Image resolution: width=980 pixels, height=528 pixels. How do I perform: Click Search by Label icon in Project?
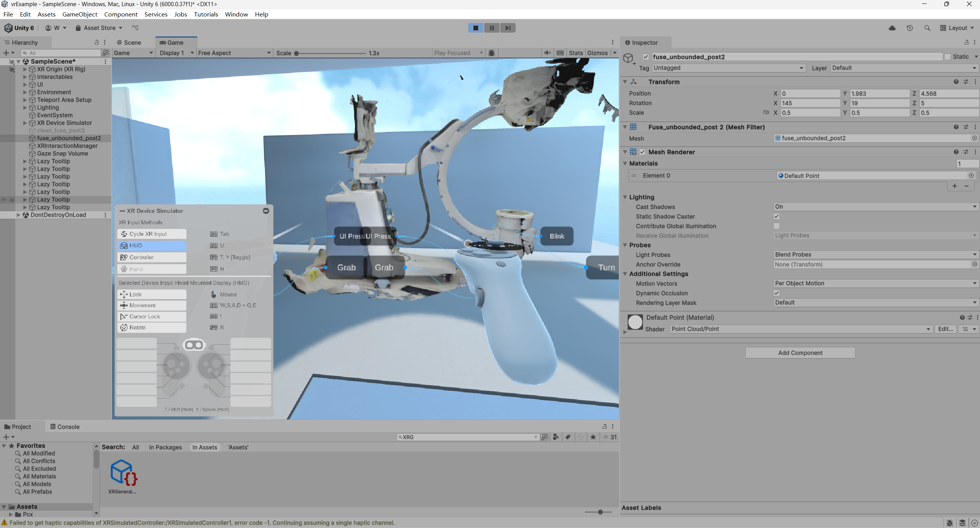point(568,437)
